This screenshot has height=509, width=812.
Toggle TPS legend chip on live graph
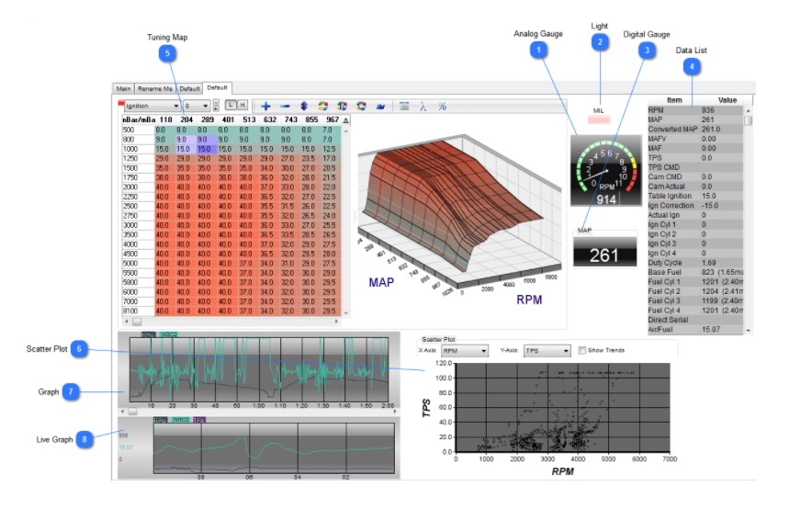click(x=198, y=420)
